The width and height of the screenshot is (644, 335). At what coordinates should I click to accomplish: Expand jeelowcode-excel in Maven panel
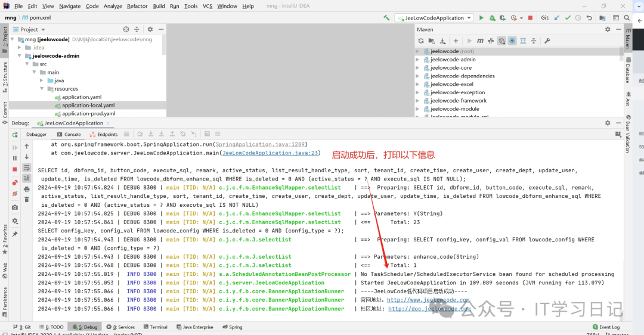(x=417, y=84)
